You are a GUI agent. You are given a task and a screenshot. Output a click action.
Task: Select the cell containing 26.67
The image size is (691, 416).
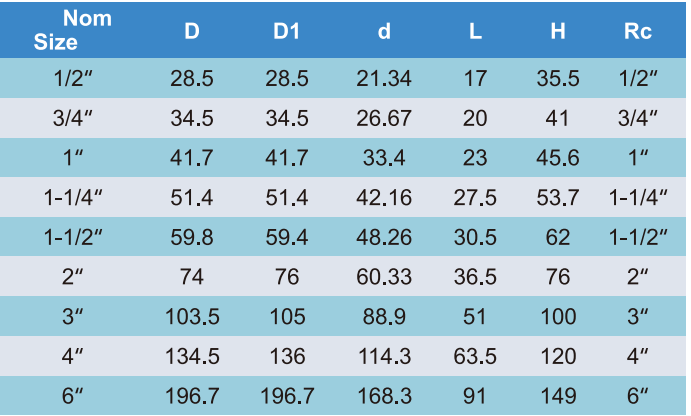384,118
